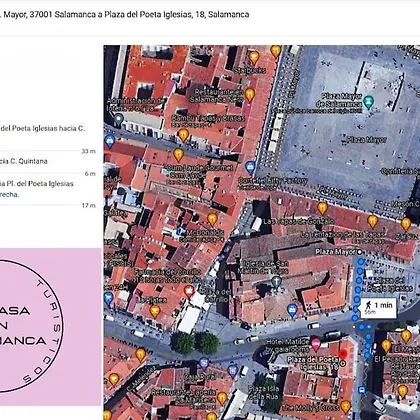This screenshot has height=420, width=420.
Task: Select the Plaza Mayor de Salamanca landmark pin
Action: pyautogui.click(x=368, y=102)
